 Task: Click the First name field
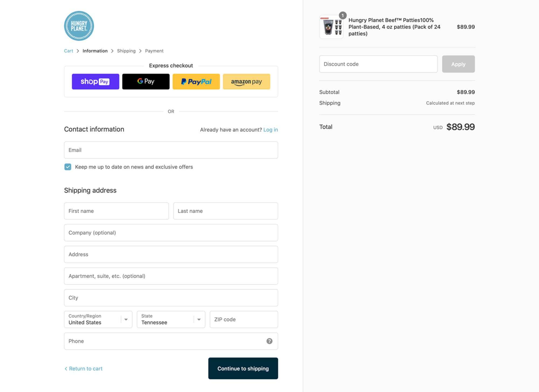(x=116, y=211)
